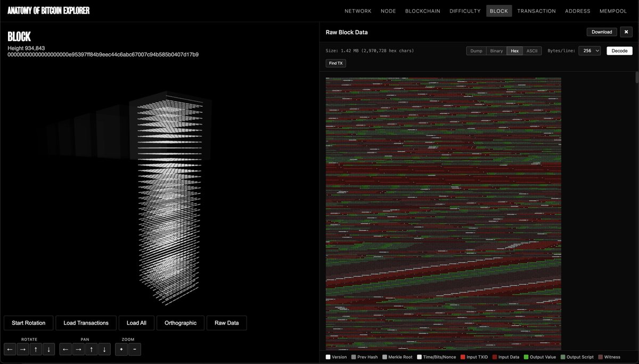
Task: Pan the view down
Action: [104, 349]
